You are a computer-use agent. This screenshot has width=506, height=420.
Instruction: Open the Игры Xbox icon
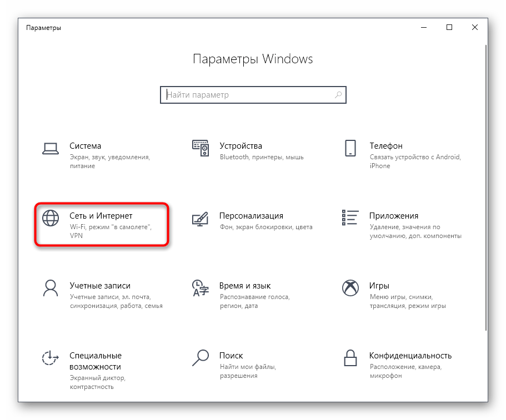(x=350, y=288)
